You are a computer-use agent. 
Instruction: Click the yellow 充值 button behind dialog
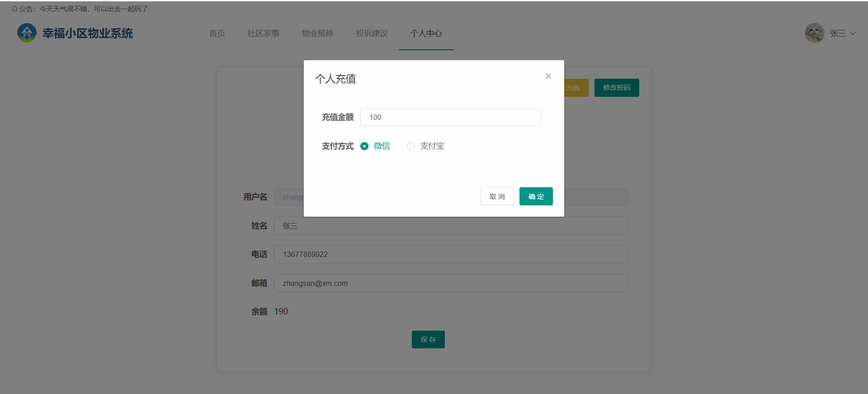pos(576,88)
